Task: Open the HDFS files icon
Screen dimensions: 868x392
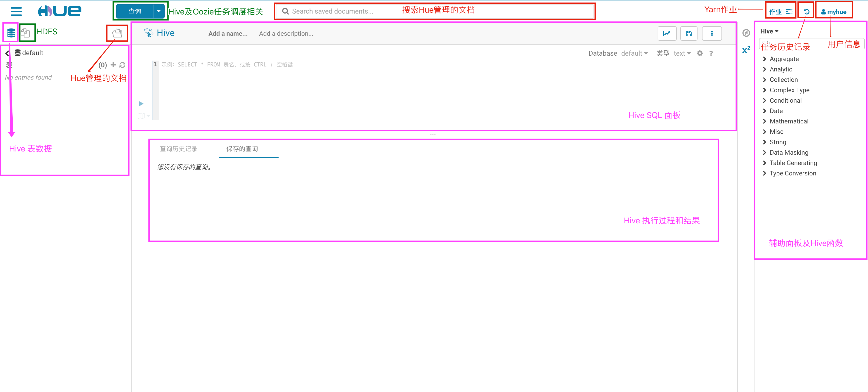Action: click(x=25, y=33)
